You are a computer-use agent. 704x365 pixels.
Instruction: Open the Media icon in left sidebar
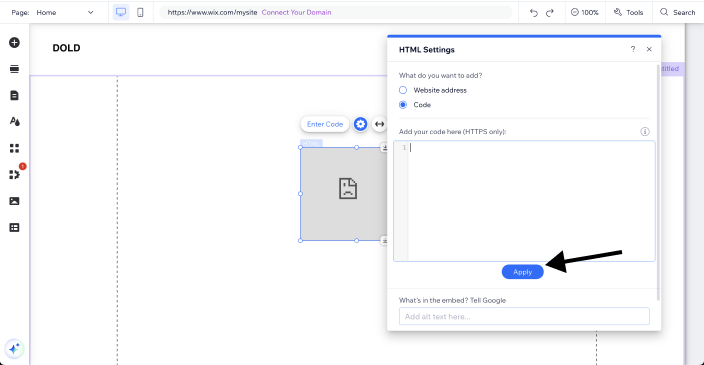click(14, 201)
